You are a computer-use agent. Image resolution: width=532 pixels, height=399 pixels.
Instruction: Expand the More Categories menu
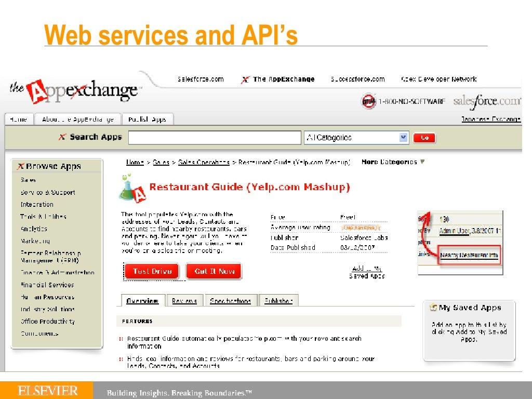tap(393, 162)
